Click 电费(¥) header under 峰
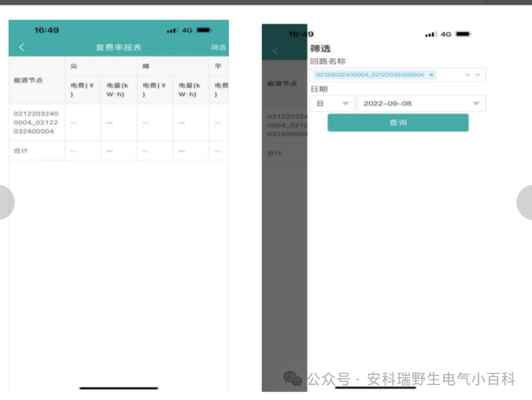This screenshot has width=532, height=400. coord(154,90)
